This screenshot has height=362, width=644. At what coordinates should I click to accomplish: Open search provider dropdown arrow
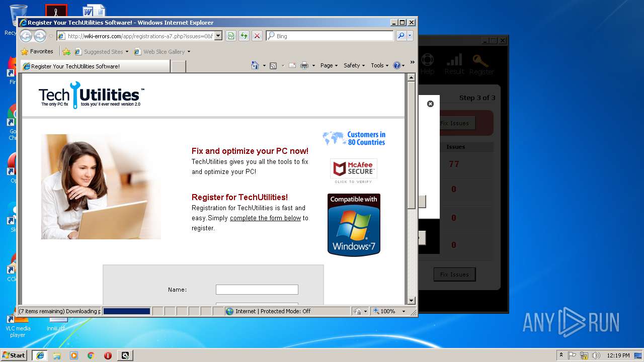tap(410, 36)
